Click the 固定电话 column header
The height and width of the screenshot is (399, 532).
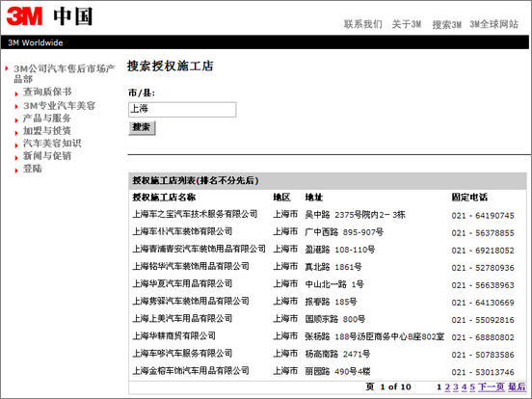pos(469,198)
